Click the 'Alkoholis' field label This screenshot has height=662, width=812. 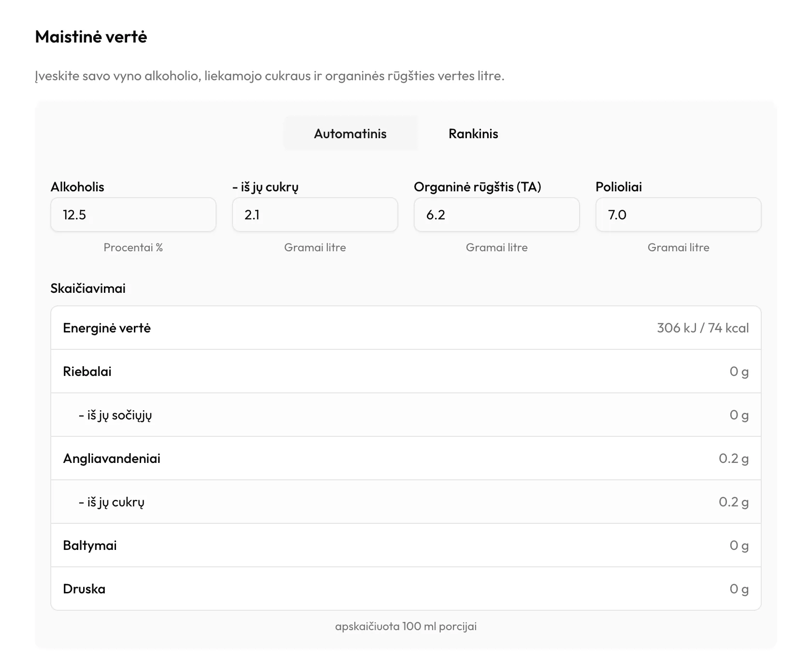(x=77, y=187)
